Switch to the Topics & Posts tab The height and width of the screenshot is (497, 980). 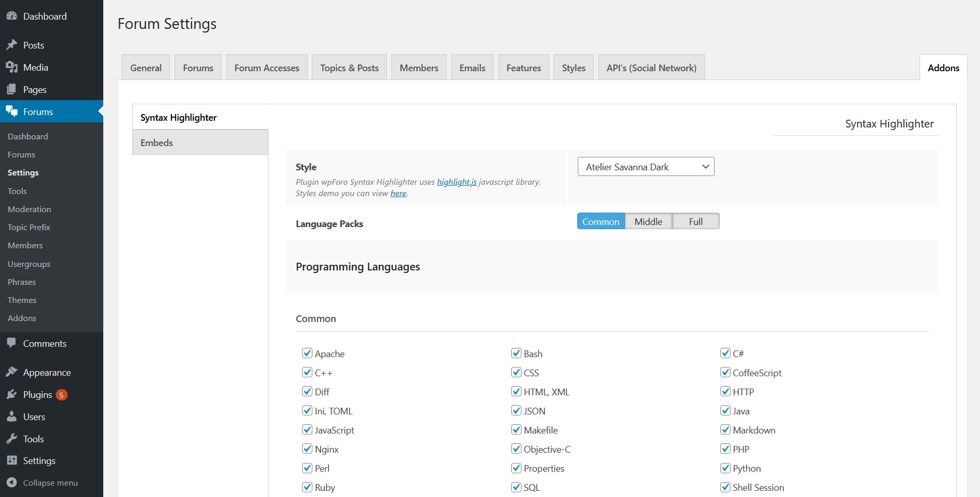[349, 68]
